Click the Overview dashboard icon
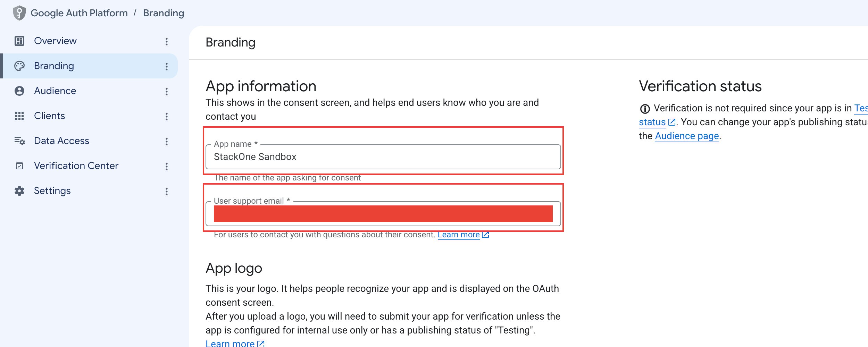868x347 pixels. 19,41
